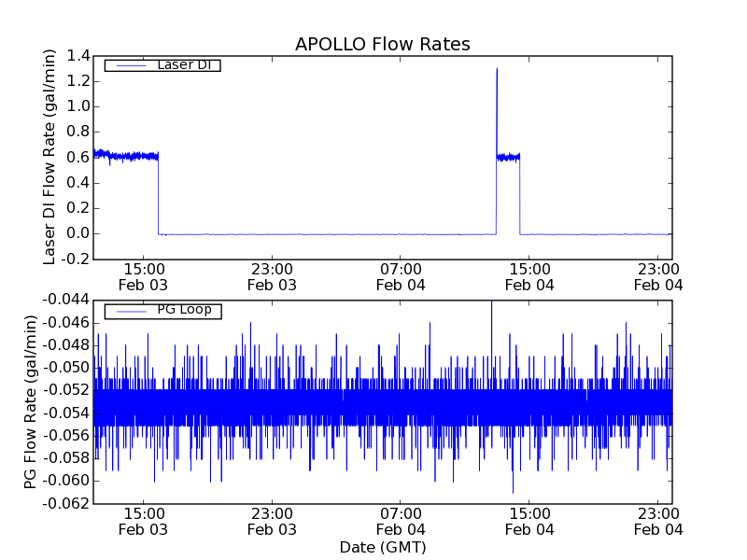Click the blue line sample in PG Loop legend
Viewport: 747px width, 560px height.
131,312
